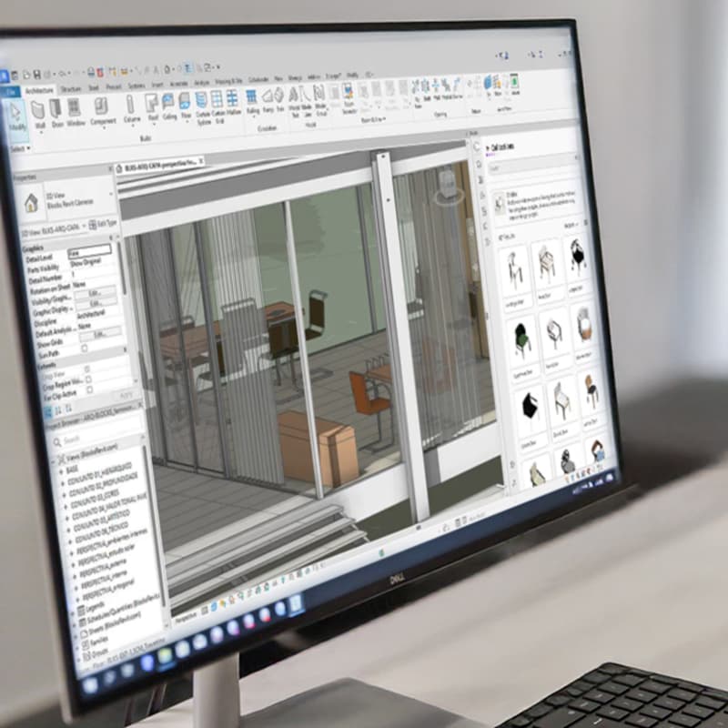
Task: Toggle the Crop Region Visible checkbox
Action: click(88, 379)
